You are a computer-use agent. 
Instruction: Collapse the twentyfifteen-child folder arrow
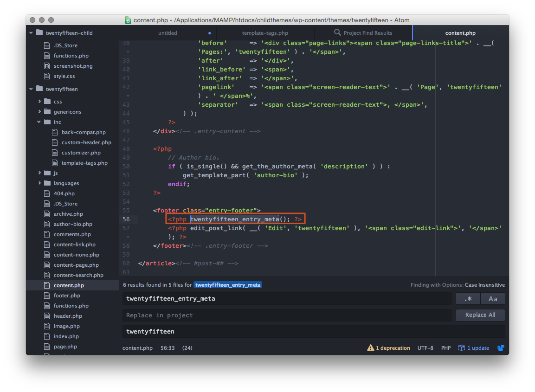[31, 33]
